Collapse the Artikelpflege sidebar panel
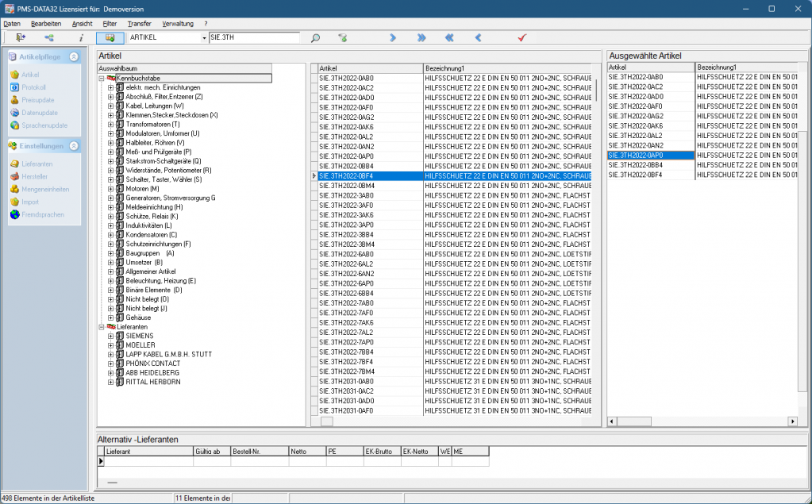Screen dimensions: 812x504 [73, 57]
